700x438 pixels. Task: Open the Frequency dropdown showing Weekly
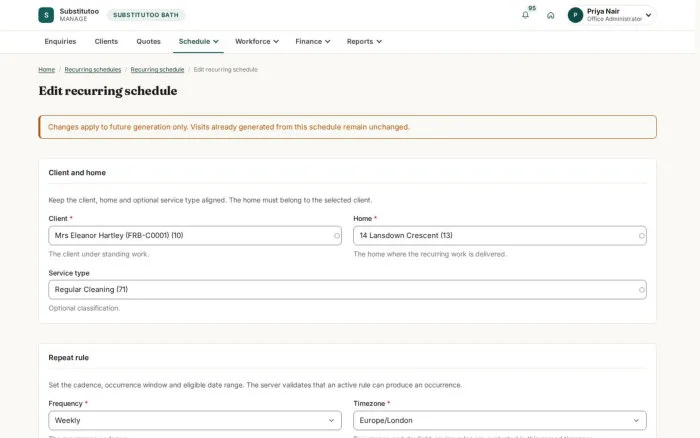point(195,421)
